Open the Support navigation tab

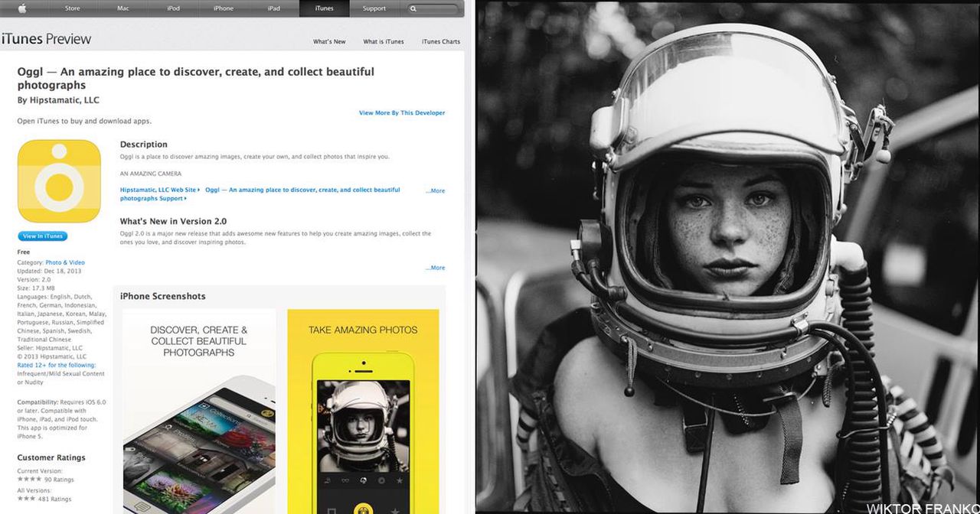pyautogui.click(x=374, y=8)
